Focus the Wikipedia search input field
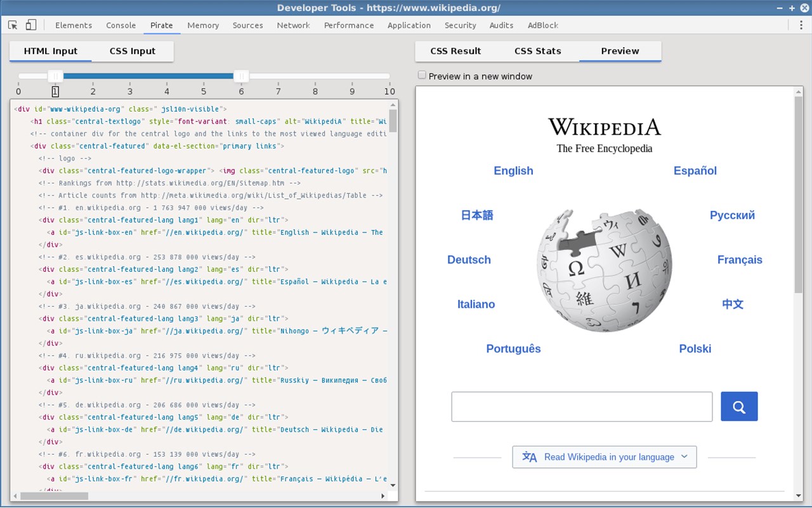Image resolution: width=812 pixels, height=508 pixels. pyautogui.click(x=582, y=406)
